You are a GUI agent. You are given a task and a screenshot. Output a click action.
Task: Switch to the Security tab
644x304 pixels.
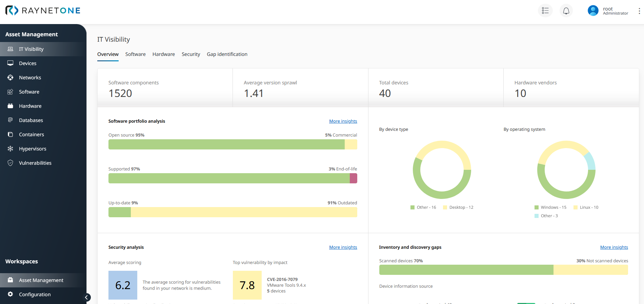(x=191, y=54)
